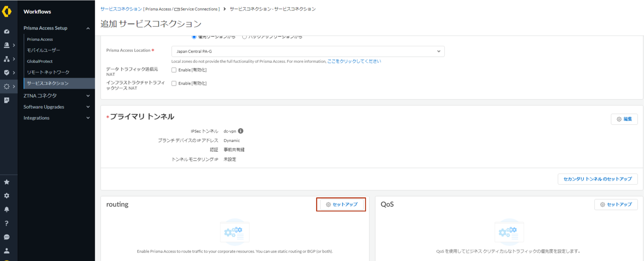This screenshot has width=644, height=261.
Task: Expand arrow beside the network topology icon
Action: (x=14, y=59)
